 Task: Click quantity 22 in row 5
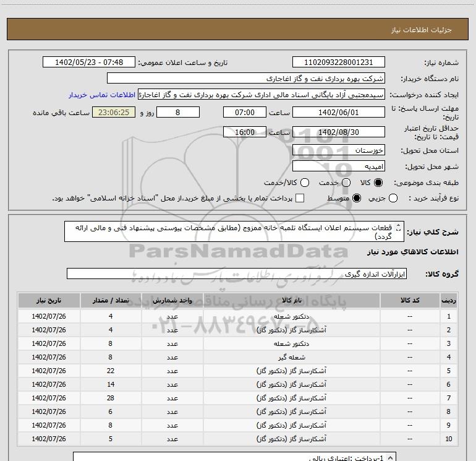click(111, 371)
